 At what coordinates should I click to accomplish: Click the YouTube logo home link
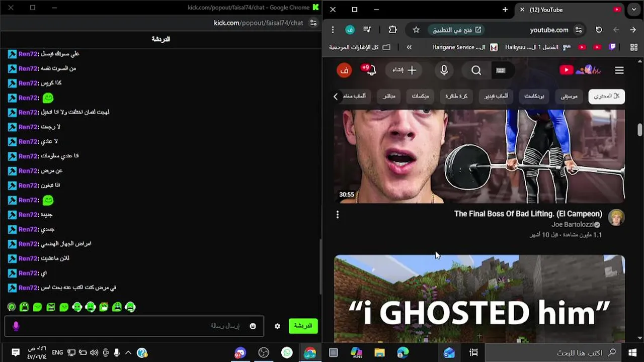(x=581, y=70)
